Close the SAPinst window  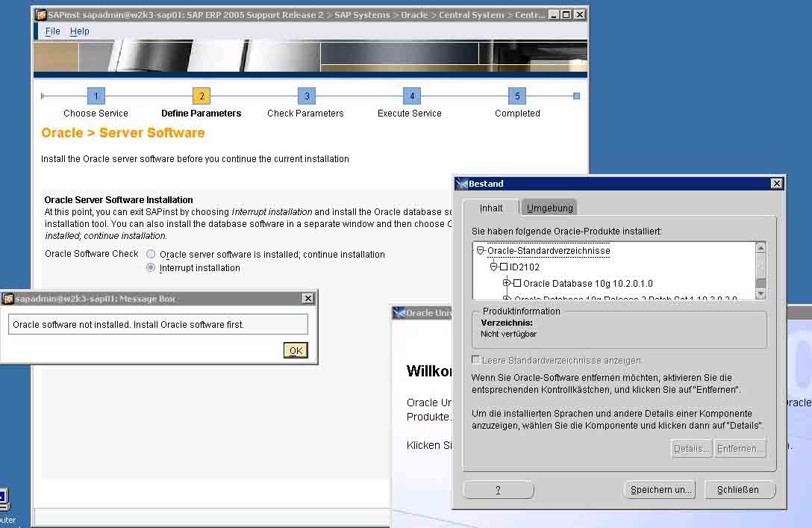tap(579, 14)
